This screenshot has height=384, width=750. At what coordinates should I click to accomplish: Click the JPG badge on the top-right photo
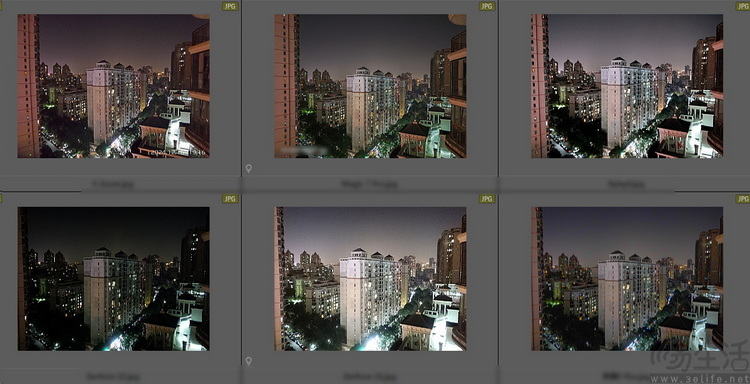(x=743, y=6)
